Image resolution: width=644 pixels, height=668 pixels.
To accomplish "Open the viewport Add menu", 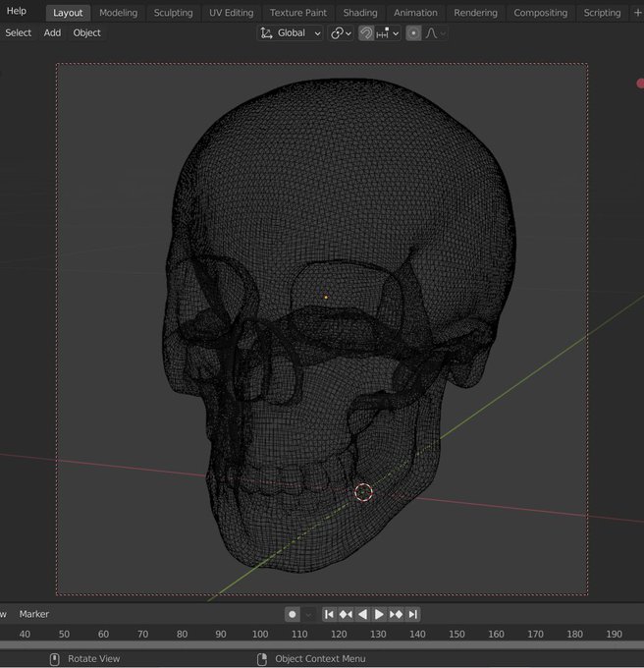I will 52,32.
